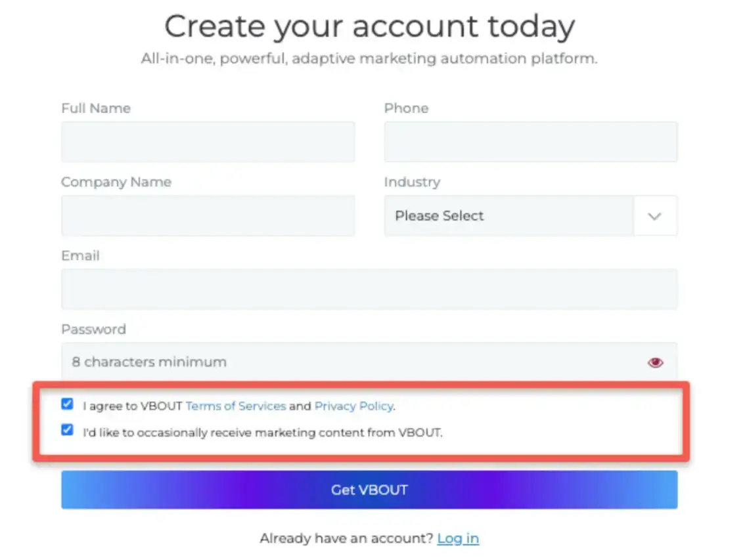Image resolution: width=747 pixels, height=560 pixels.
Task: Click the Industry field label
Action: coord(412,182)
